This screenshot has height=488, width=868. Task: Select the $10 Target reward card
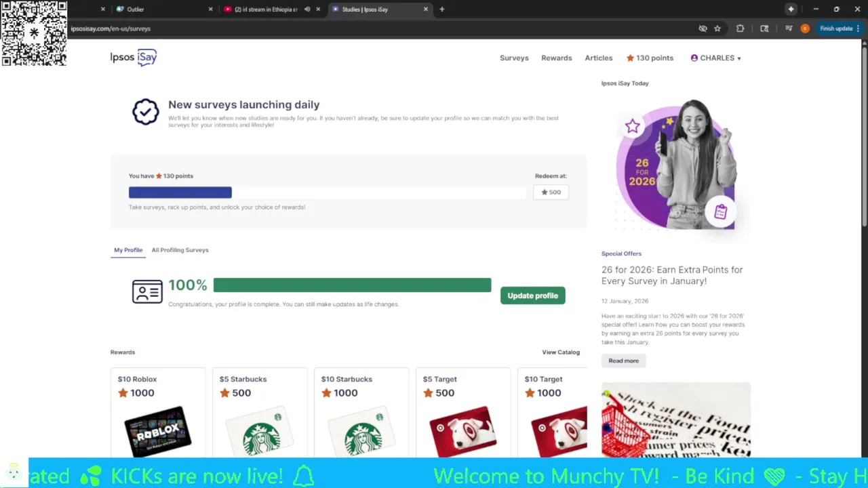click(553, 413)
